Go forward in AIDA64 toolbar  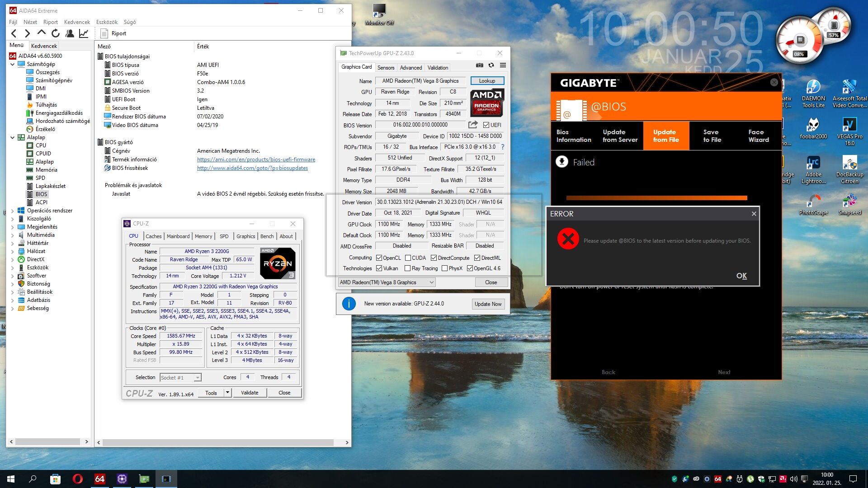coord(27,33)
